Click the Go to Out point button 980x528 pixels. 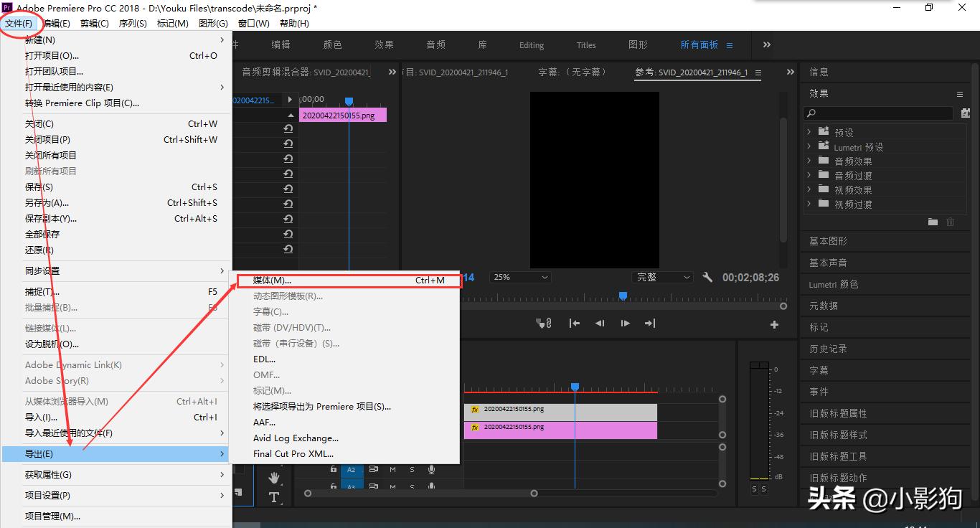click(650, 324)
